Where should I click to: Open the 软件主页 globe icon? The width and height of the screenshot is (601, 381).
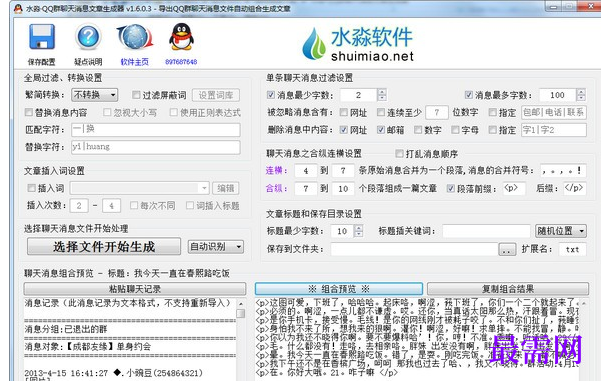pyautogui.click(x=135, y=37)
